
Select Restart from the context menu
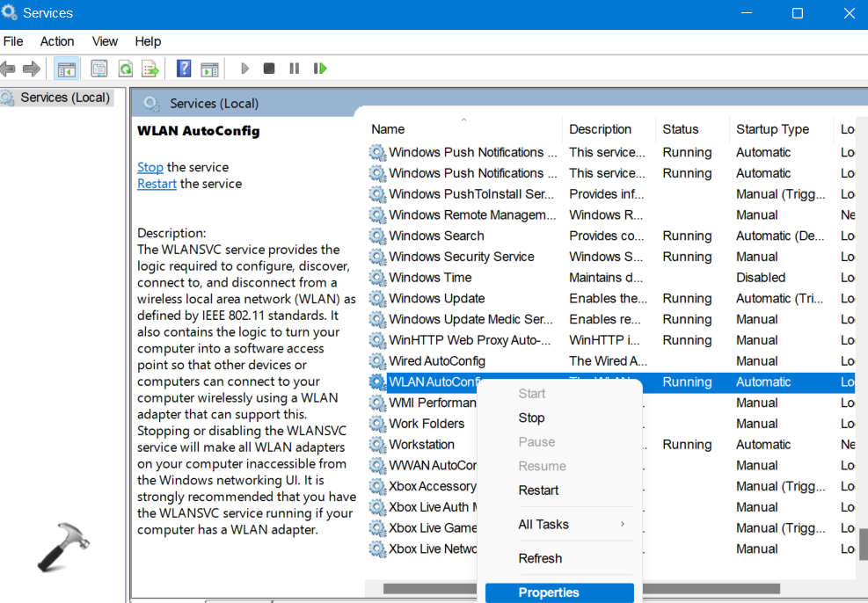click(538, 490)
